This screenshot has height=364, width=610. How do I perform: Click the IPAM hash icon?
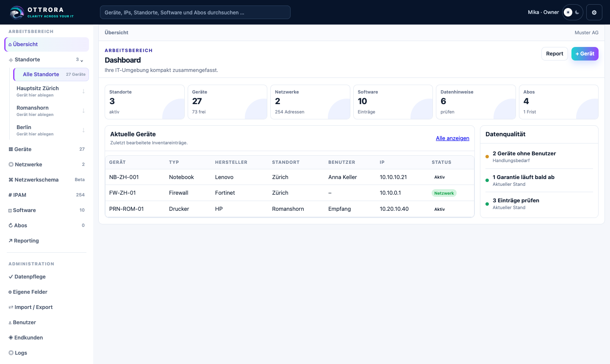[10, 195]
